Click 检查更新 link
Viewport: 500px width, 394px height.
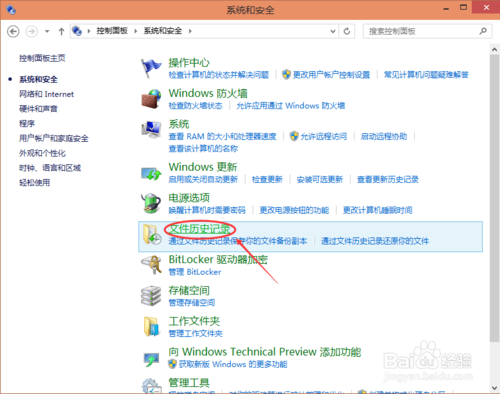click(267, 179)
